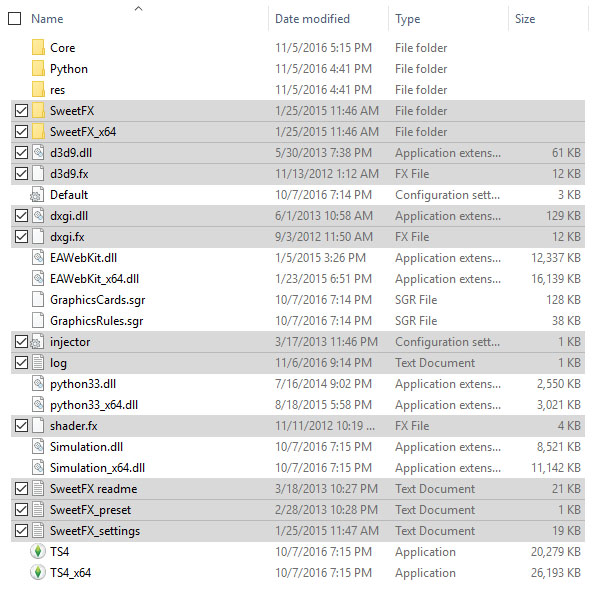Select the Default file name
This screenshot has width=607, height=597.
(x=69, y=195)
